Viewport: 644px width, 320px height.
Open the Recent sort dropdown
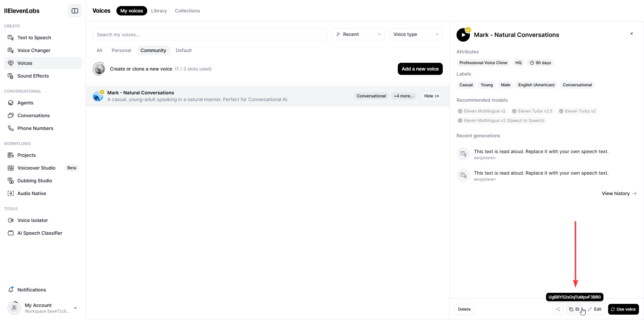click(358, 34)
